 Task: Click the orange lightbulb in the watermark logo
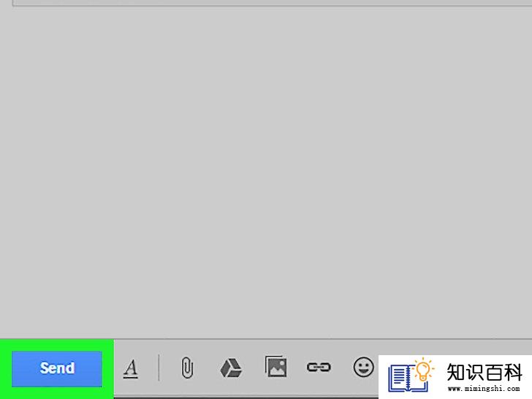tap(423, 370)
